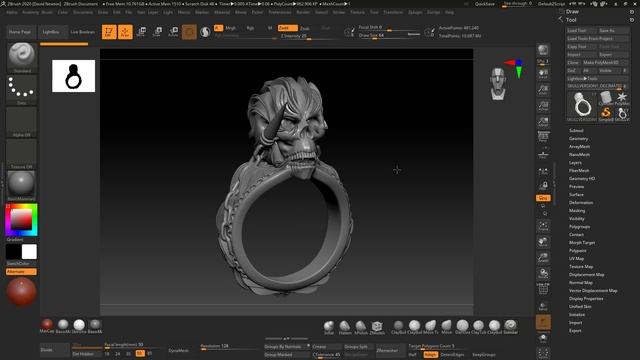
Task: Toggle the Gizmo 3D icon
Action: pos(189,31)
